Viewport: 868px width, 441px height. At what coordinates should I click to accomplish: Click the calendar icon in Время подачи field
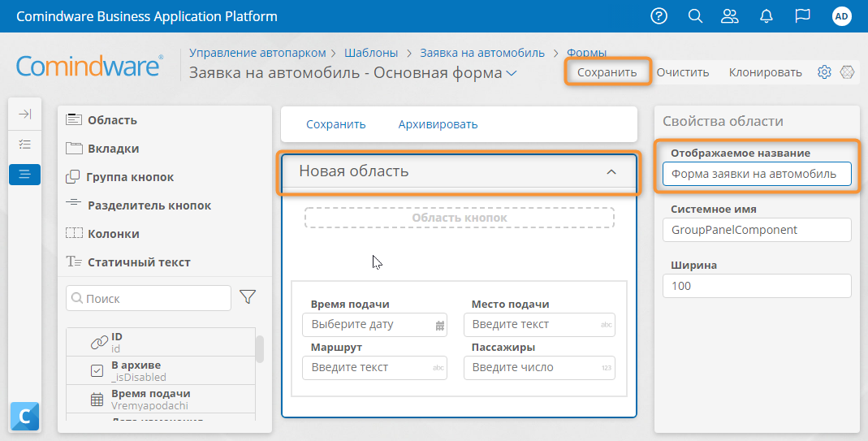[x=439, y=326]
